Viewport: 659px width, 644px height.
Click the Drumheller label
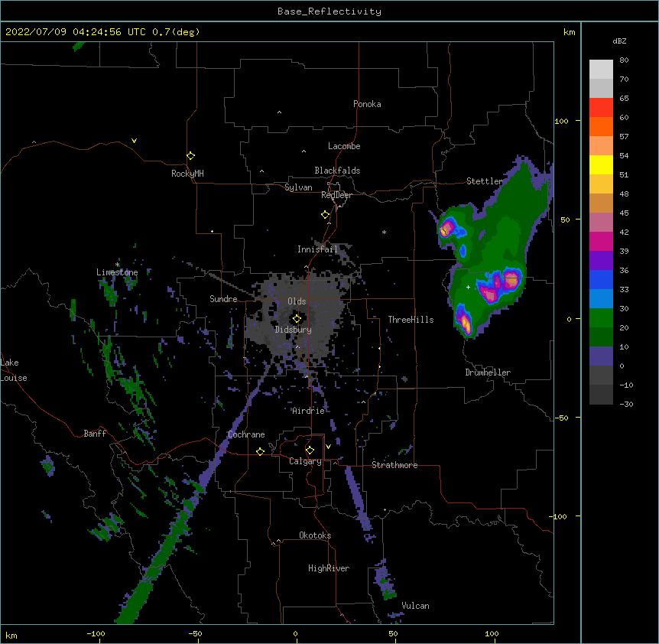click(x=488, y=372)
